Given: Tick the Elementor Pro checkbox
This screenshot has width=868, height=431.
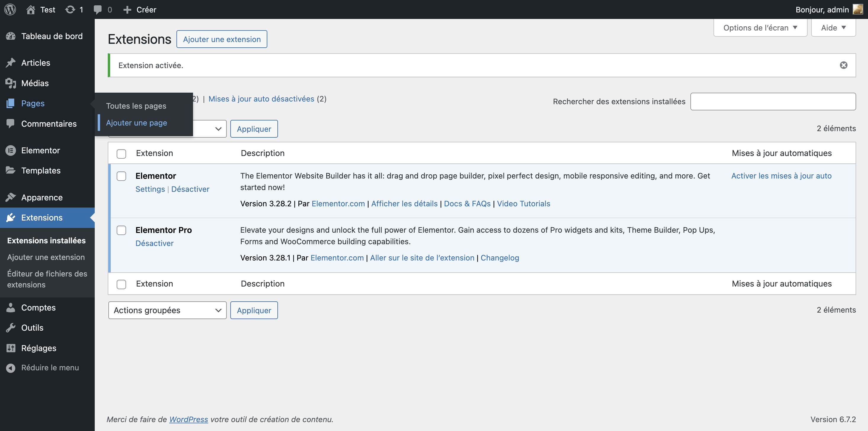Looking at the screenshot, I should tap(121, 230).
